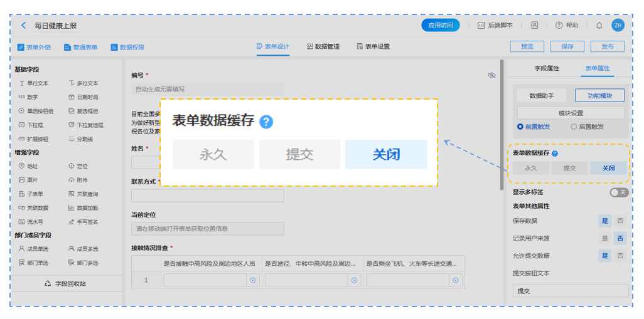This screenshot has width=644, height=319.
Task: Click the ZH user avatar
Action: tap(618, 26)
